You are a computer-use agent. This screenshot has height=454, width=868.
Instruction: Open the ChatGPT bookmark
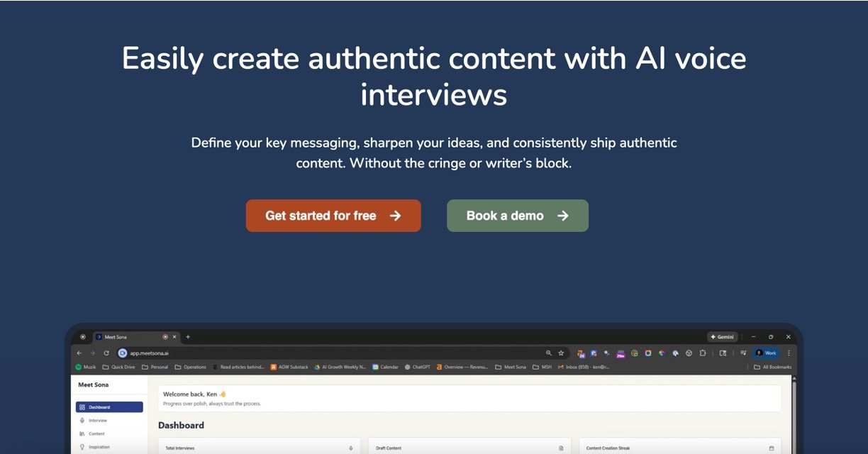click(x=417, y=367)
